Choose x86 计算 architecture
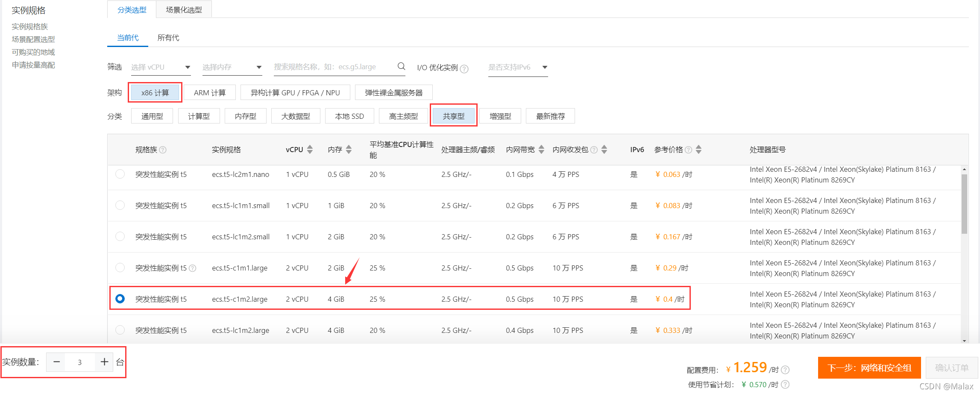This screenshot has width=980, height=394. (x=155, y=93)
